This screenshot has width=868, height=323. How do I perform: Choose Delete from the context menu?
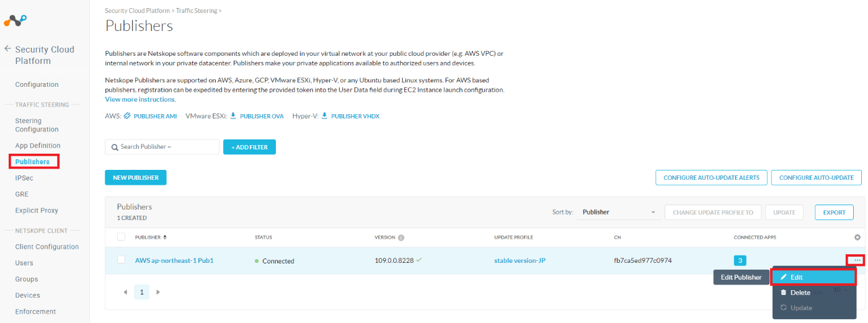(814, 293)
